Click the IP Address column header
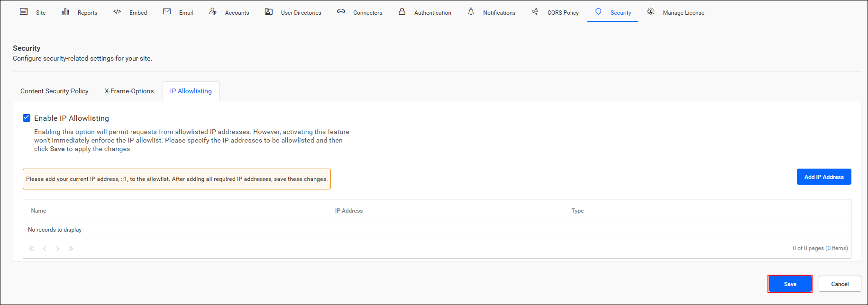Viewport: 868px width, 305px height. pos(348,211)
